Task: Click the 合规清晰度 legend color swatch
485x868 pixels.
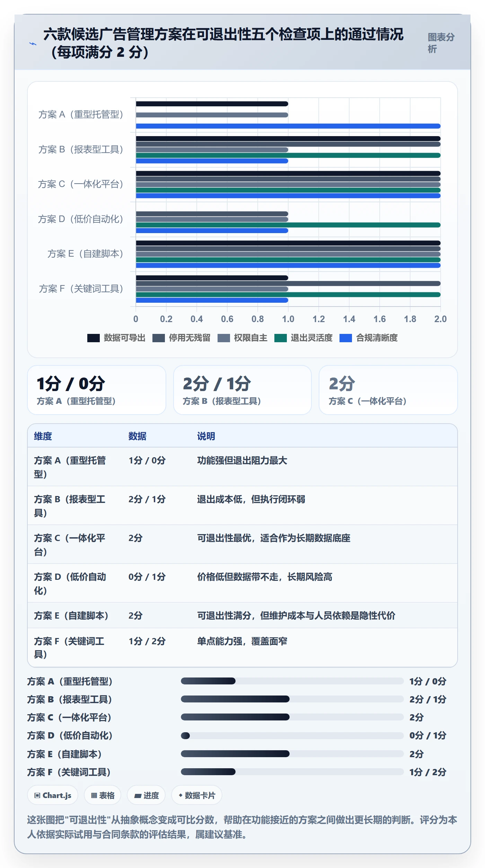Action: [x=346, y=338]
